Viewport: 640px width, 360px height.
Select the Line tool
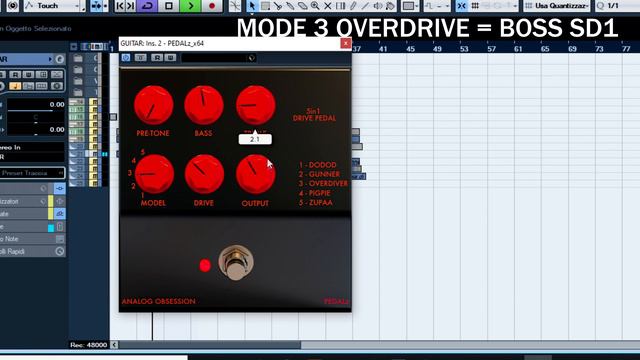coord(365,6)
